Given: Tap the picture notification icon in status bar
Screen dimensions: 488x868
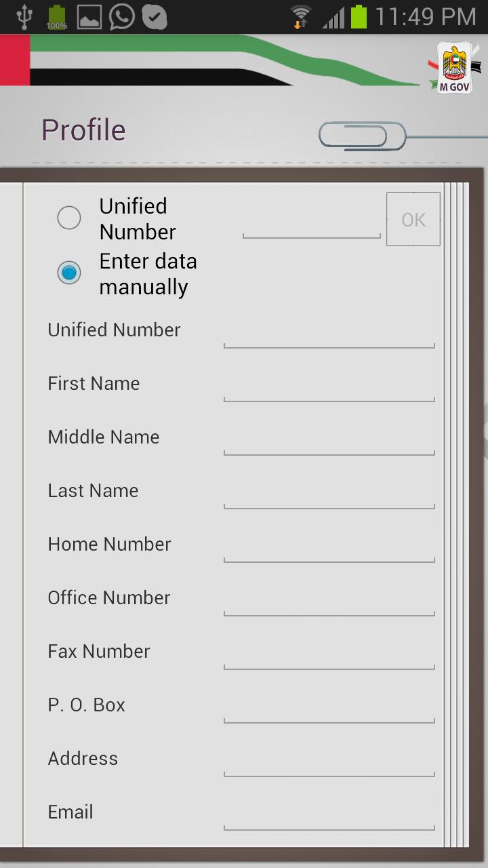Looking at the screenshot, I should click(89, 18).
